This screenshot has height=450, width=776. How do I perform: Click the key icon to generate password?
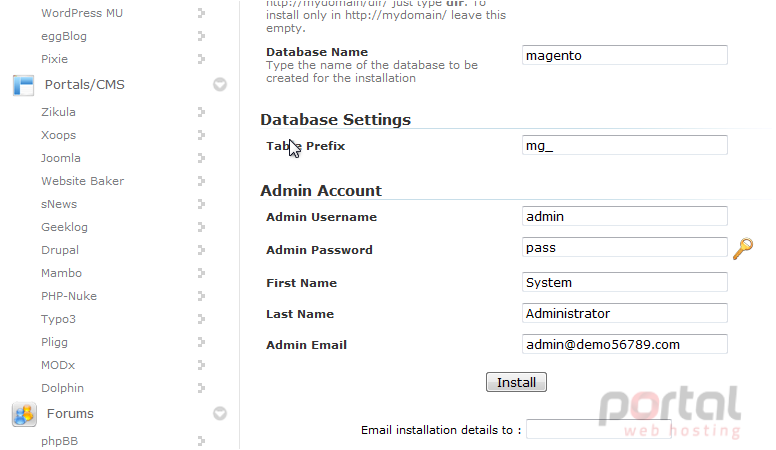[743, 249]
